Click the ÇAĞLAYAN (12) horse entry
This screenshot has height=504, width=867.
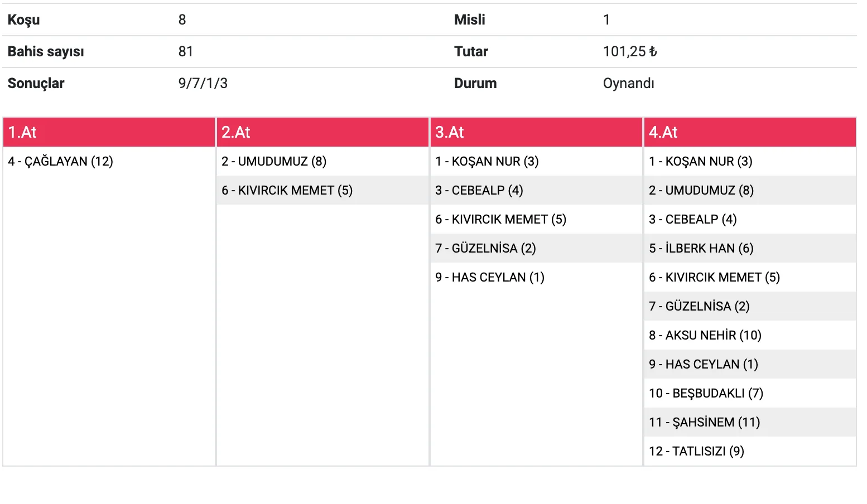61,162
